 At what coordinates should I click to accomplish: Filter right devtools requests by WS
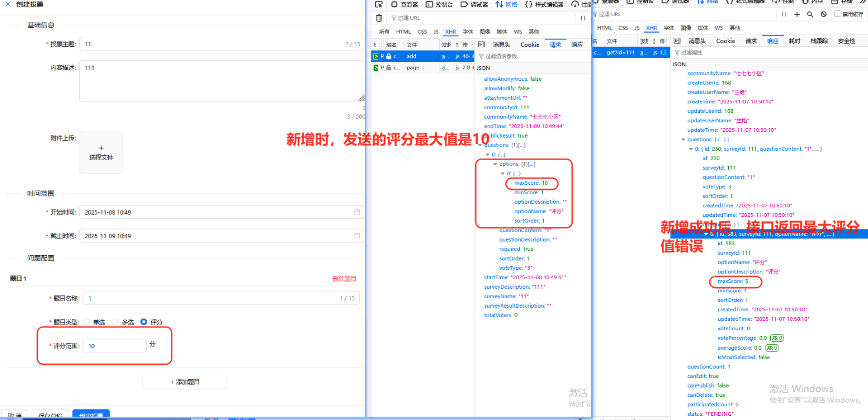point(719,28)
